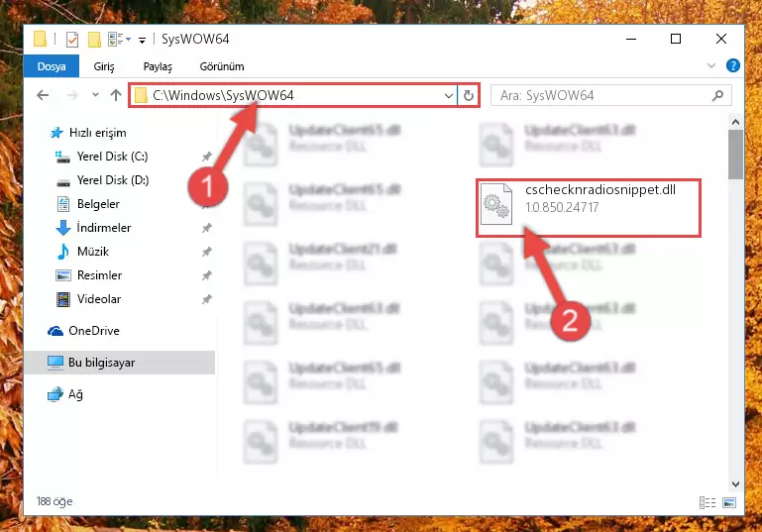The image size is (762, 532).
Task: Click the pin icon next to Müzik
Action: coord(207,252)
